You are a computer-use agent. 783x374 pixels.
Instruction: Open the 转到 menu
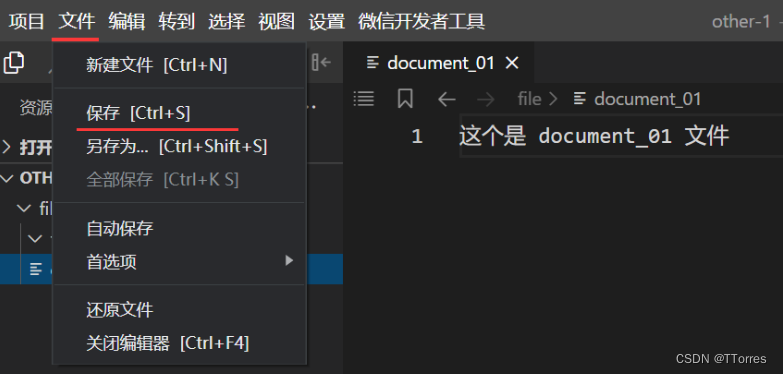(177, 21)
